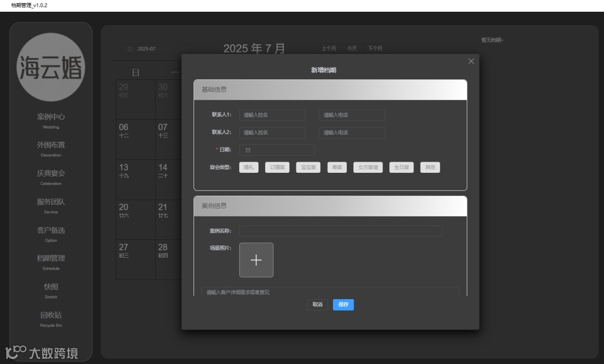Select 婚礼 as the banquet type
This screenshot has width=604, height=364.
pos(249,167)
